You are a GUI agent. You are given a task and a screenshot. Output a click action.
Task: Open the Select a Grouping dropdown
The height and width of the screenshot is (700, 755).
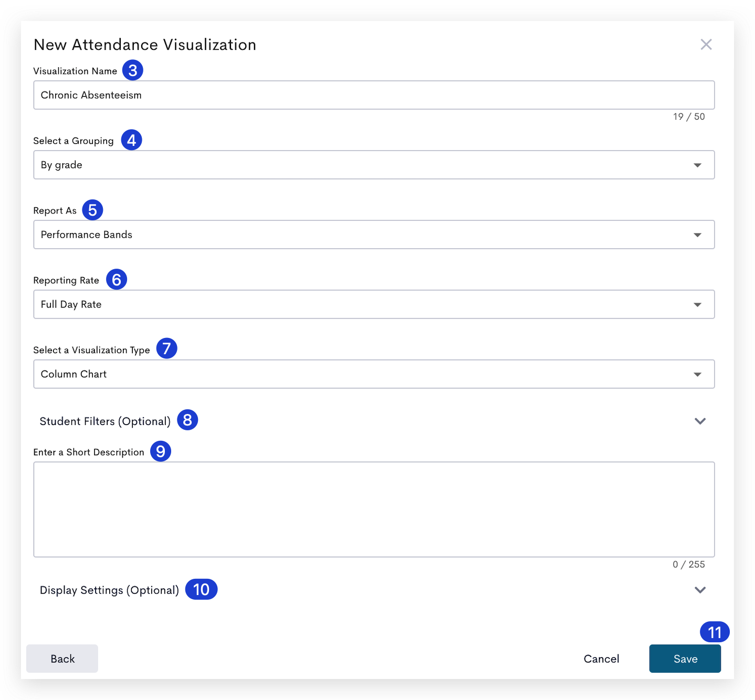coord(374,165)
